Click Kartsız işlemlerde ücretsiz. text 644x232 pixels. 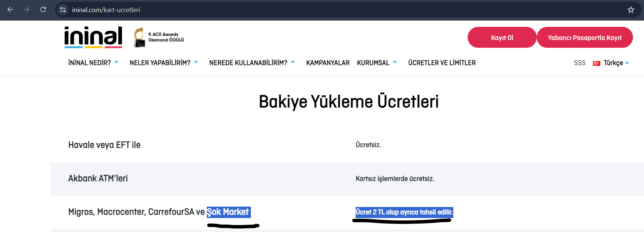[x=395, y=179]
